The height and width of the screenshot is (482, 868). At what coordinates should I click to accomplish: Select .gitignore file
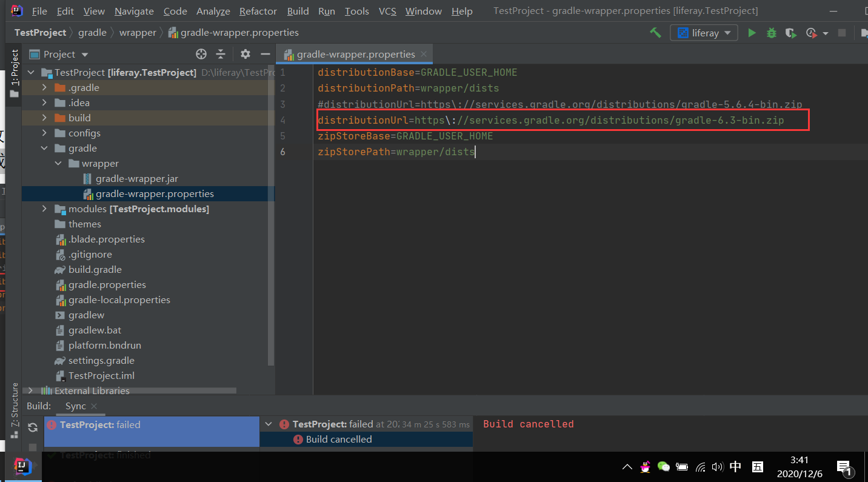pos(90,254)
